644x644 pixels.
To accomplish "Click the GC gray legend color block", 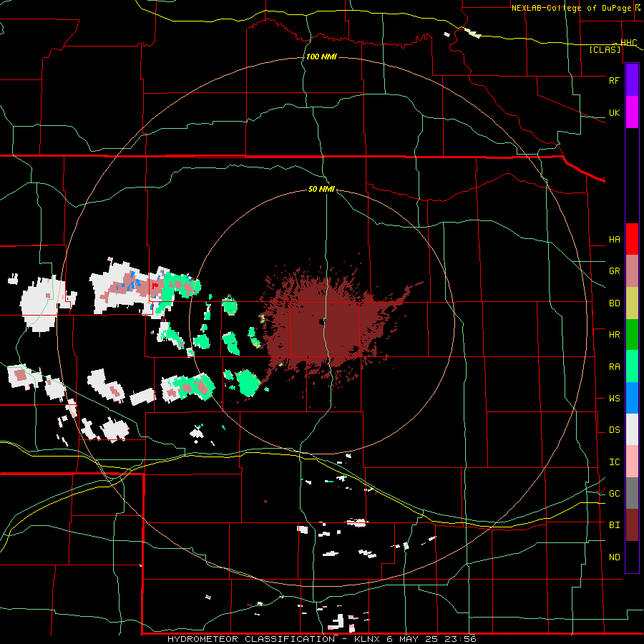I will (632, 493).
